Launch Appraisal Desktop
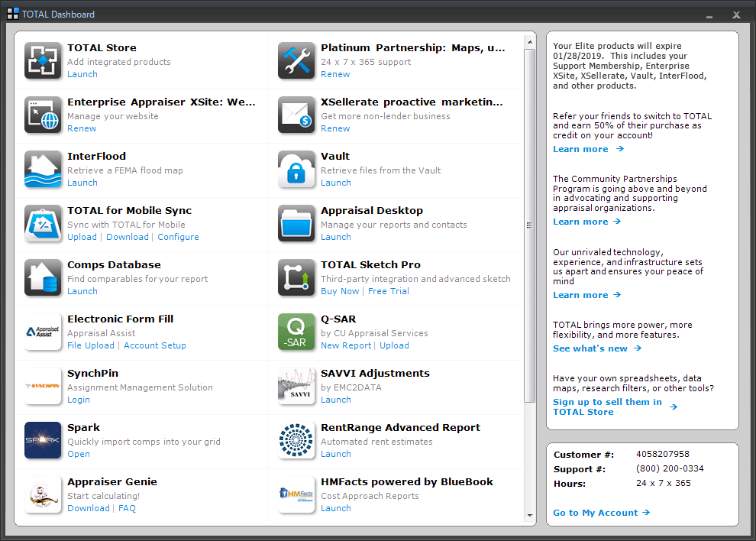The width and height of the screenshot is (756, 541). pos(336,237)
